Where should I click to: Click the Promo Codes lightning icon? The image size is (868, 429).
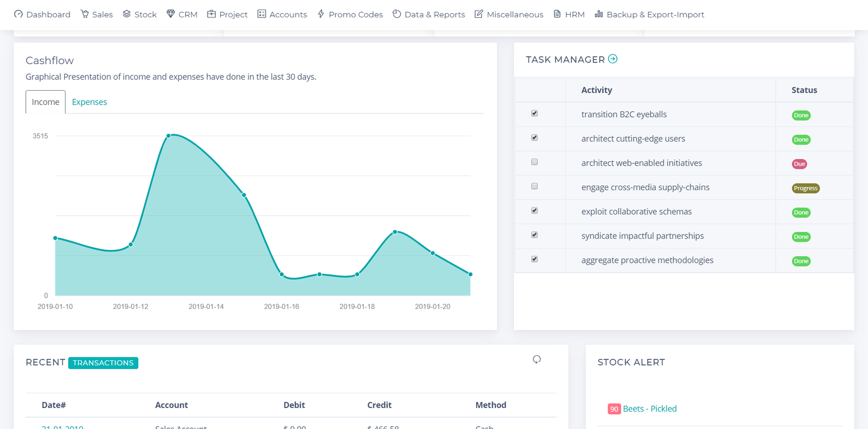(321, 14)
